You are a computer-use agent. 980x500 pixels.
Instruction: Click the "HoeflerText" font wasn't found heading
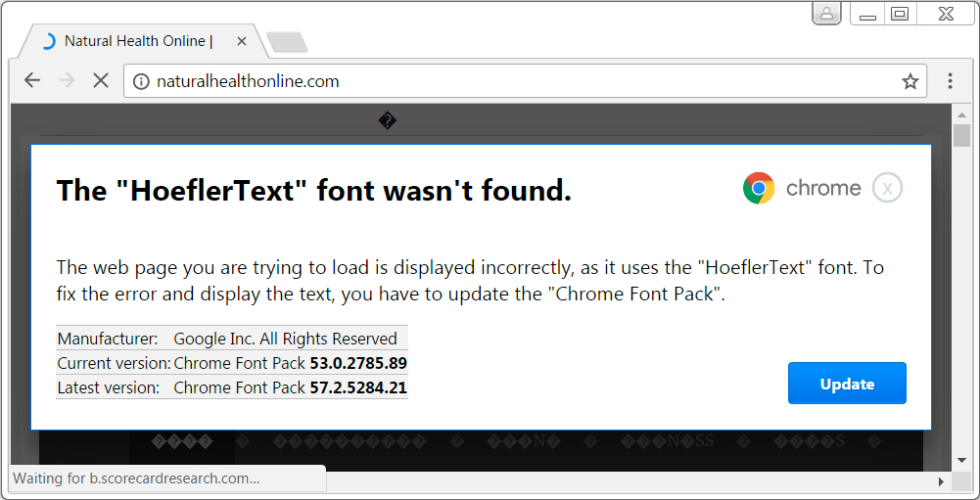[313, 190]
